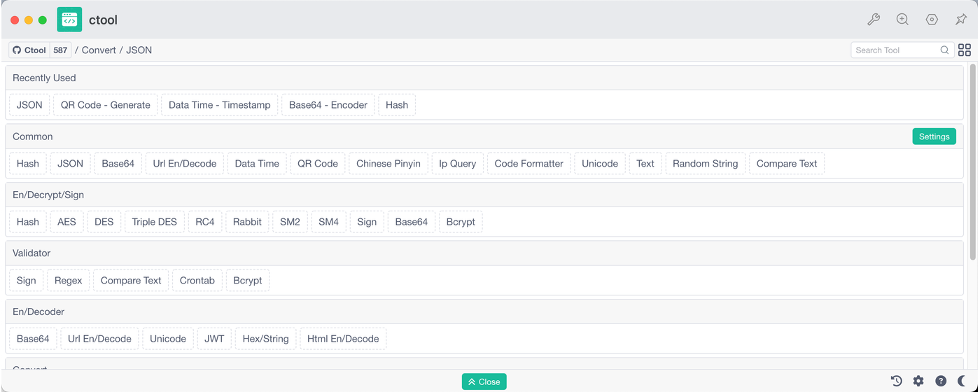
Task: Click the Convert / JSON breadcrumb text
Action: (x=117, y=50)
